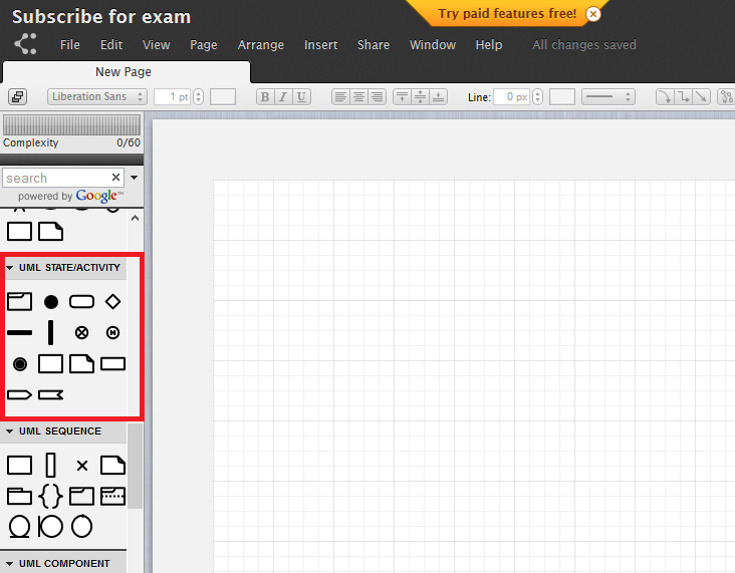Select the boundary circle shape in UML Sequence
The height and width of the screenshot is (573, 735).
point(51,527)
